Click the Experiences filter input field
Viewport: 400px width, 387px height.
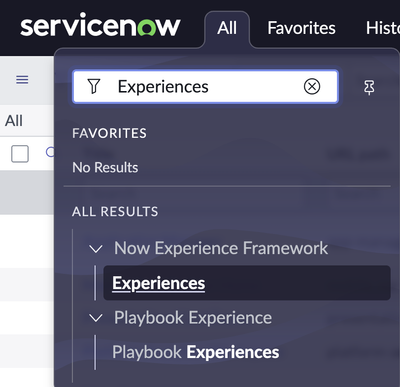205,87
